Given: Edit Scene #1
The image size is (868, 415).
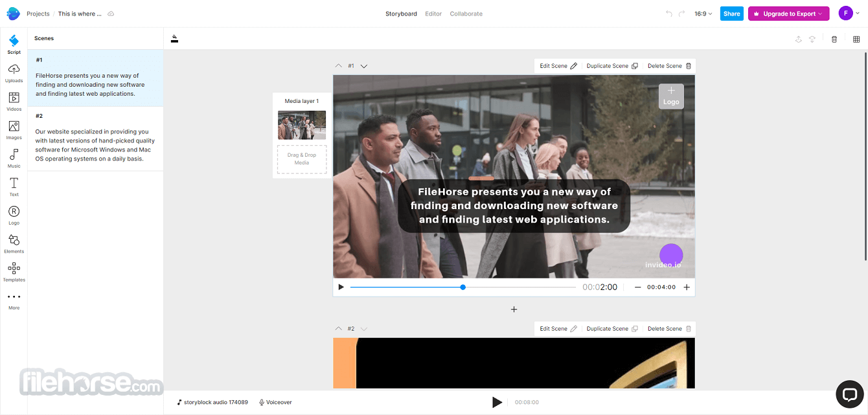Looking at the screenshot, I should tap(558, 66).
